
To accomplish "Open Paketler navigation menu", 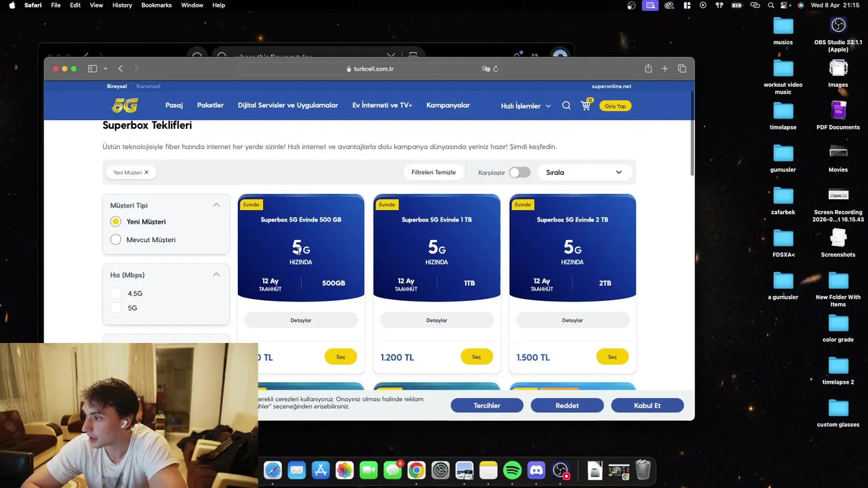I will click(x=210, y=105).
